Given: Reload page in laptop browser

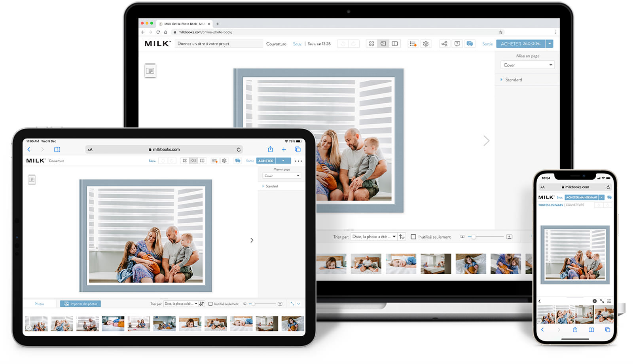Looking at the screenshot, I should pos(158,32).
